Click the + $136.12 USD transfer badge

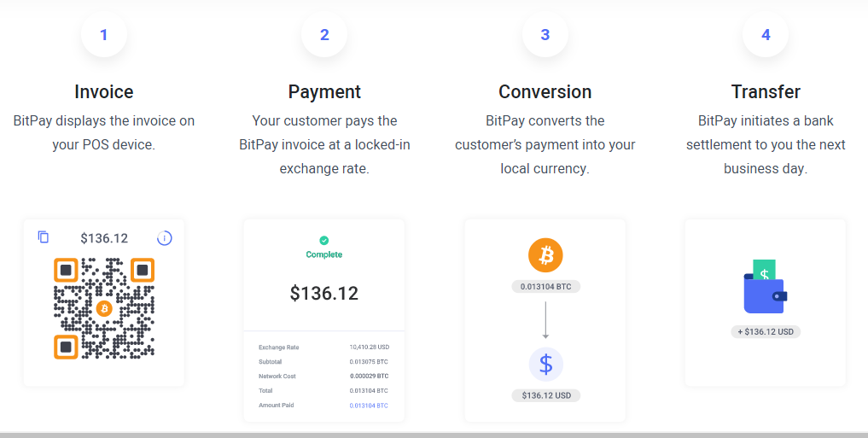point(766,331)
